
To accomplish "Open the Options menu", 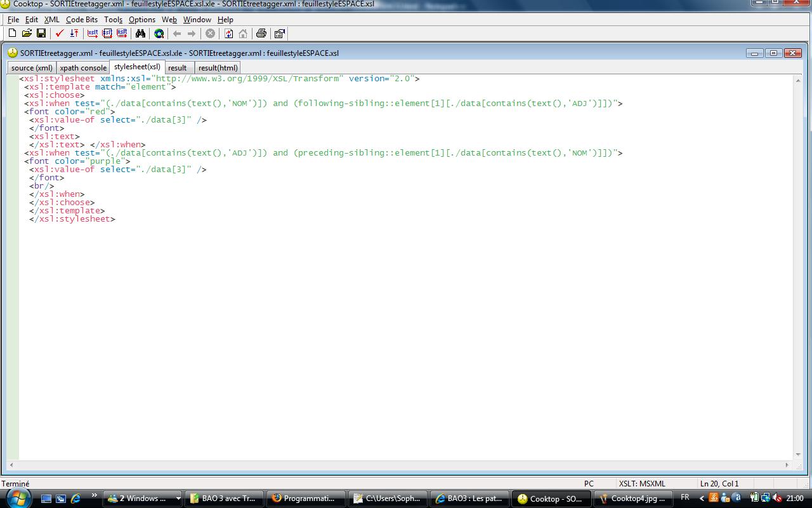I will [142, 20].
